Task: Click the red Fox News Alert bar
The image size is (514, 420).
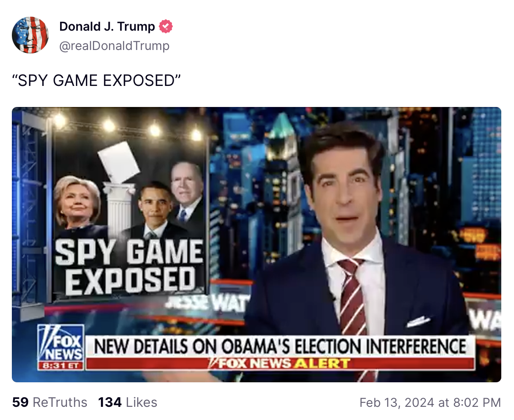Action: click(280, 363)
